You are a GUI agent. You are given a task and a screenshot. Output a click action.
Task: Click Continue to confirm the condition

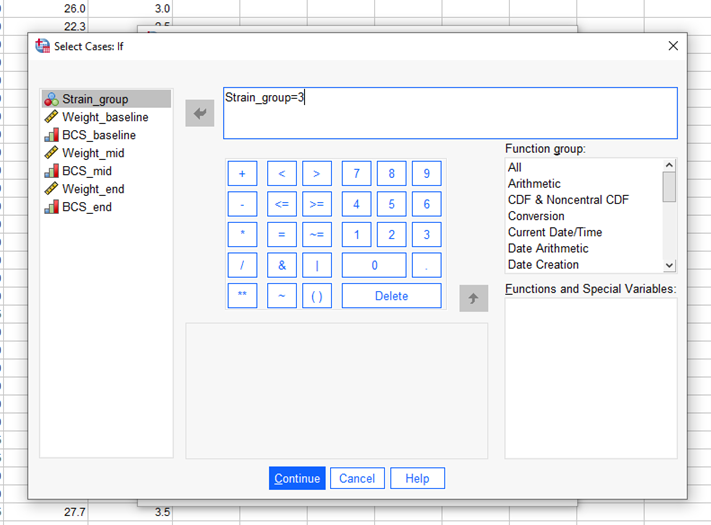tap(297, 478)
